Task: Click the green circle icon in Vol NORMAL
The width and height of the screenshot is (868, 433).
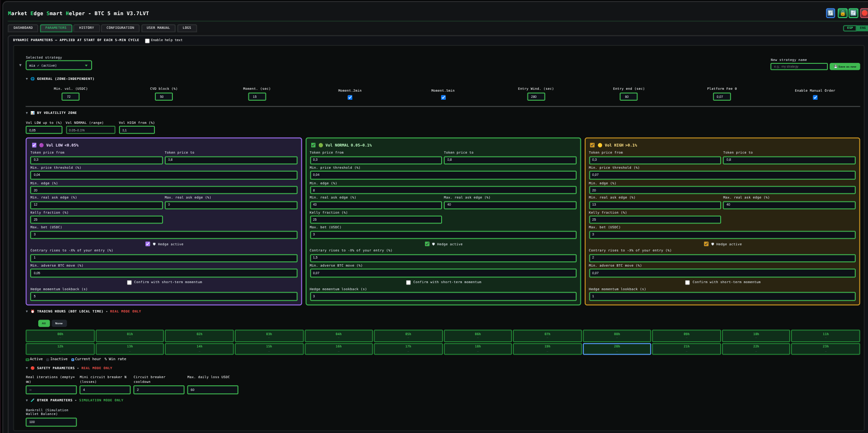Action: click(x=321, y=145)
